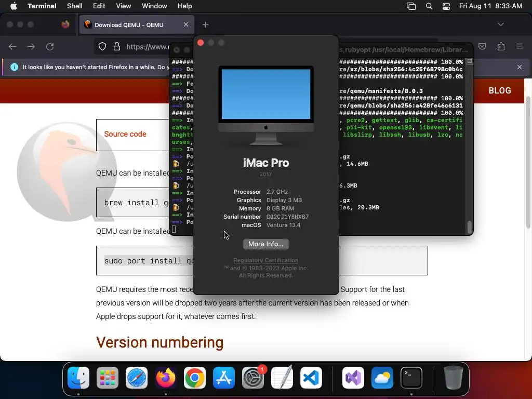Click the 8 GB RAM memory value

coord(280,208)
